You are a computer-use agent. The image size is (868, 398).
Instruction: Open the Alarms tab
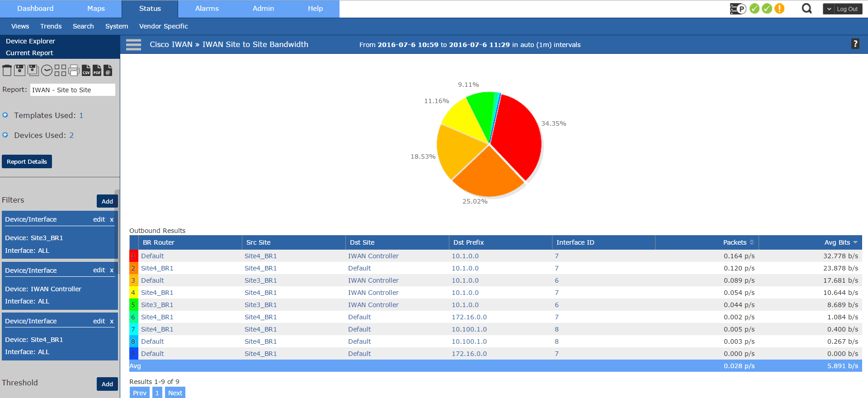207,9
